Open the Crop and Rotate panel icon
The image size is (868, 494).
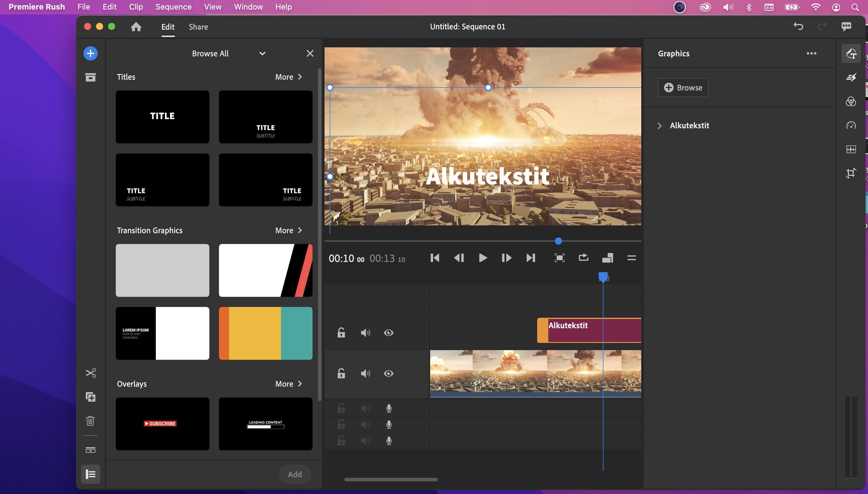point(851,173)
